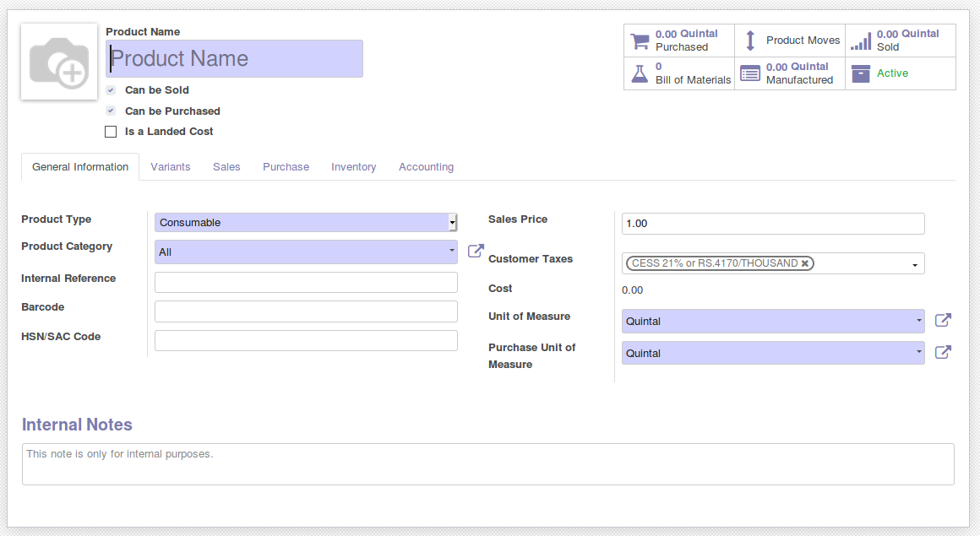The width and height of the screenshot is (980, 536).
Task: Click the Sales Price input field
Action: coord(772,224)
